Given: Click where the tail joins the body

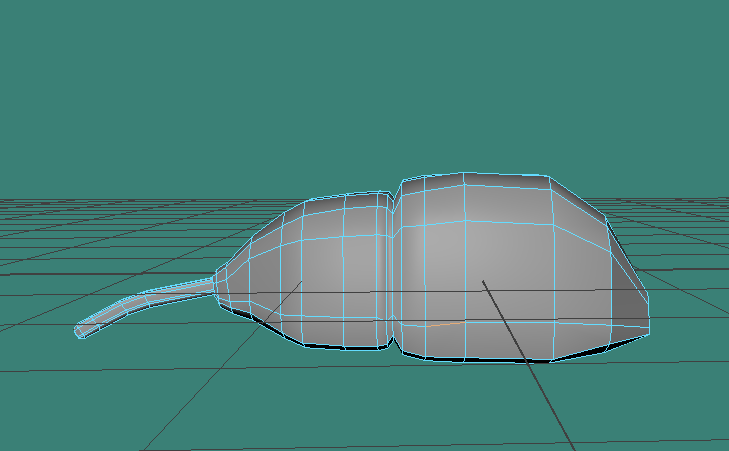Looking at the screenshot, I should 217,285.
